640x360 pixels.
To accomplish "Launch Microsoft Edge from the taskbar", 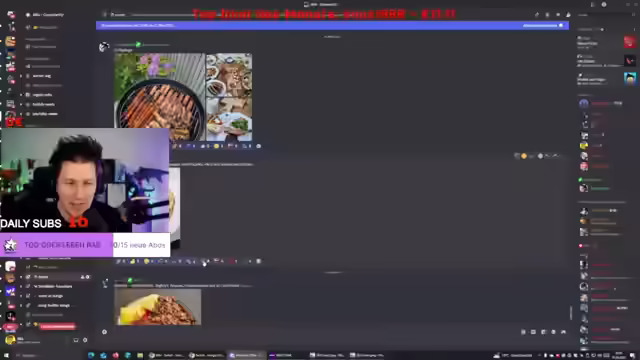I will [91, 355].
